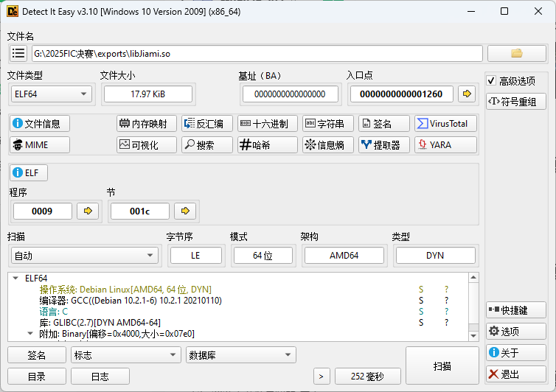Click the file path input field

[x=257, y=54]
